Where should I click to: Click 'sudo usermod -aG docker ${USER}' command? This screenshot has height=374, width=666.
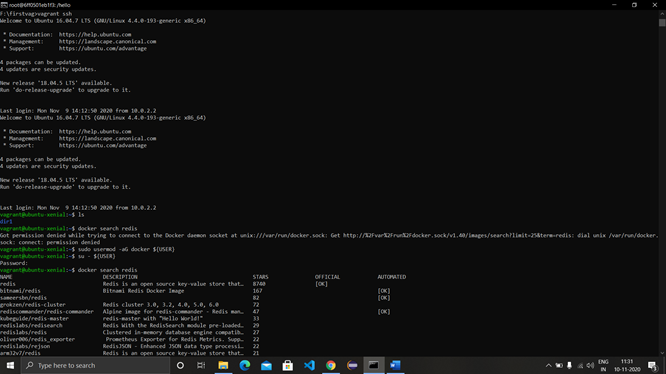pyautogui.click(x=126, y=249)
